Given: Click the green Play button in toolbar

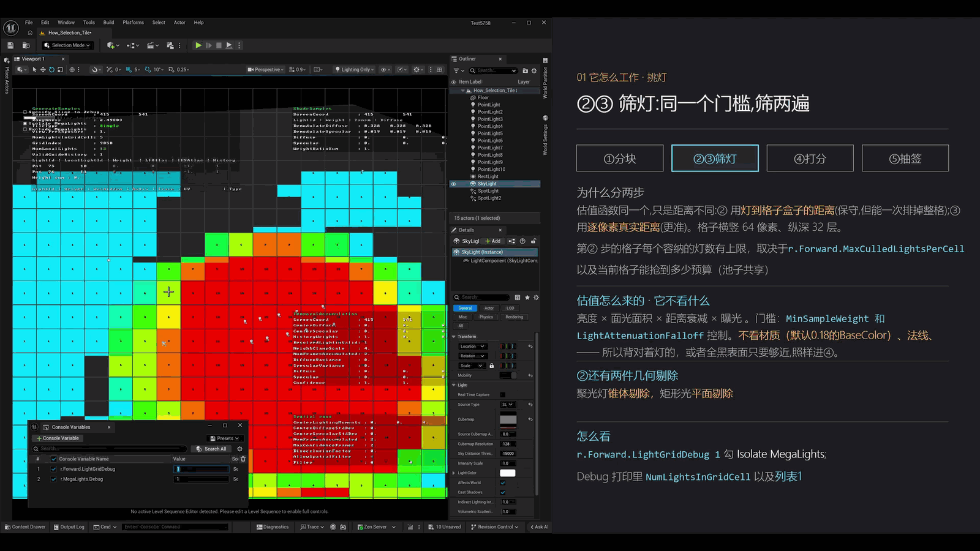Looking at the screenshot, I should pos(198,45).
